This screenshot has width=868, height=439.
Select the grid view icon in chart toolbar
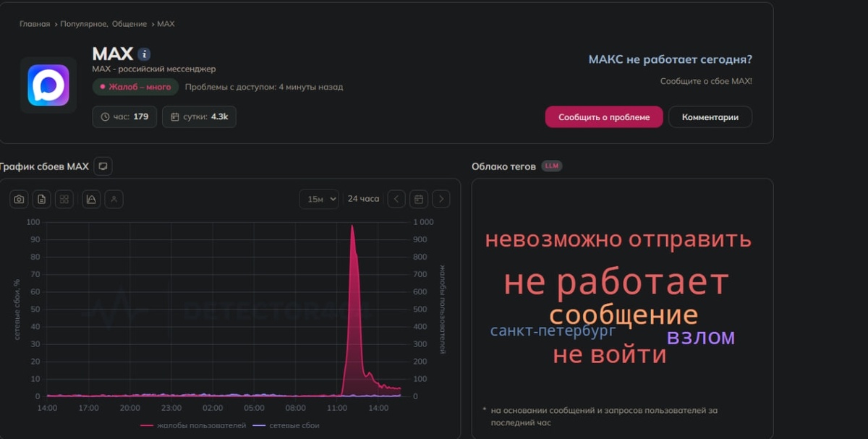(x=64, y=198)
